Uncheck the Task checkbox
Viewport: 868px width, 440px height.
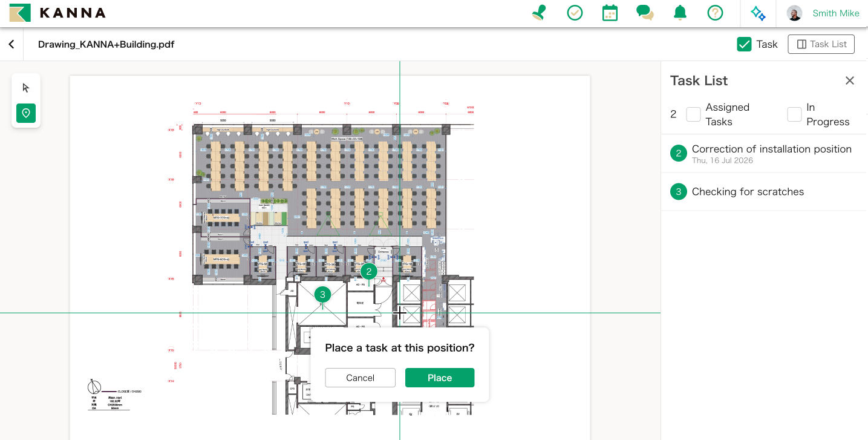click(x=744, y=44)
